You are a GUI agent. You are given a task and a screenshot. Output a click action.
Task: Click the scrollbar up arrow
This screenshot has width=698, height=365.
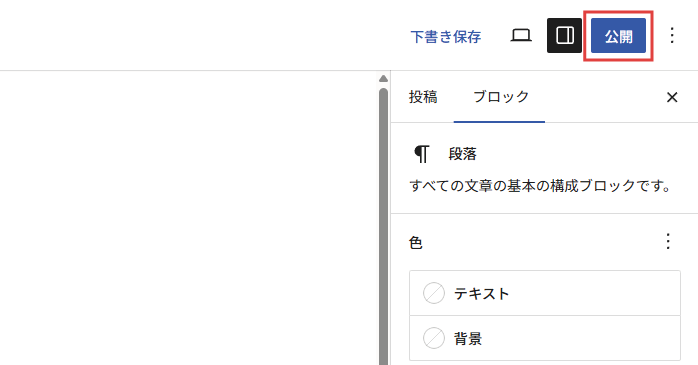click(x=383, y=79)
